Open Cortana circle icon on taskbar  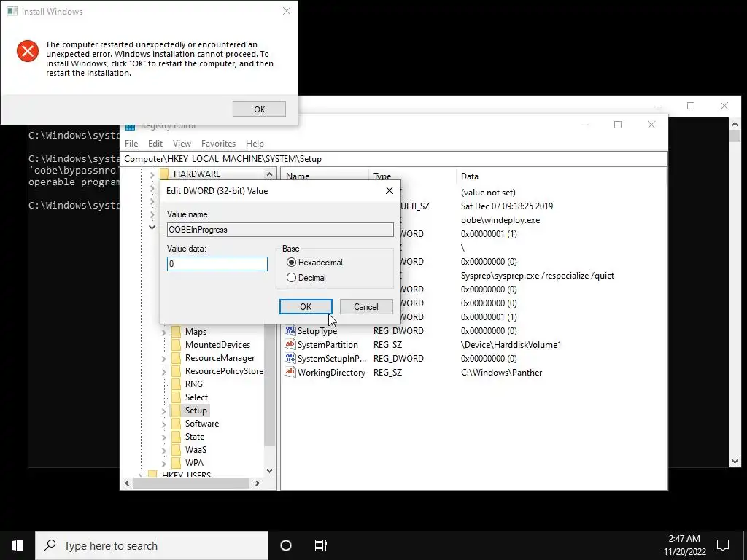[286, 545]
